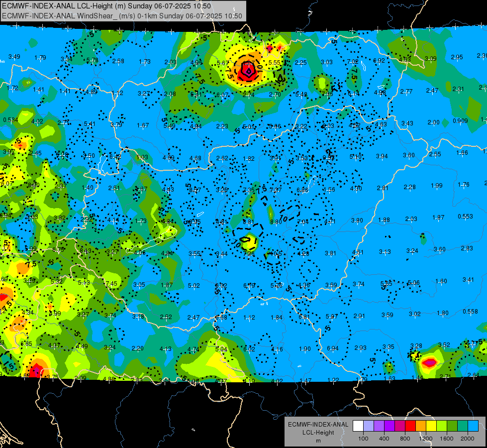Screen dimensions: 487x448
Task: Click the wind shear value 7.45
Action: pos(111,284)
